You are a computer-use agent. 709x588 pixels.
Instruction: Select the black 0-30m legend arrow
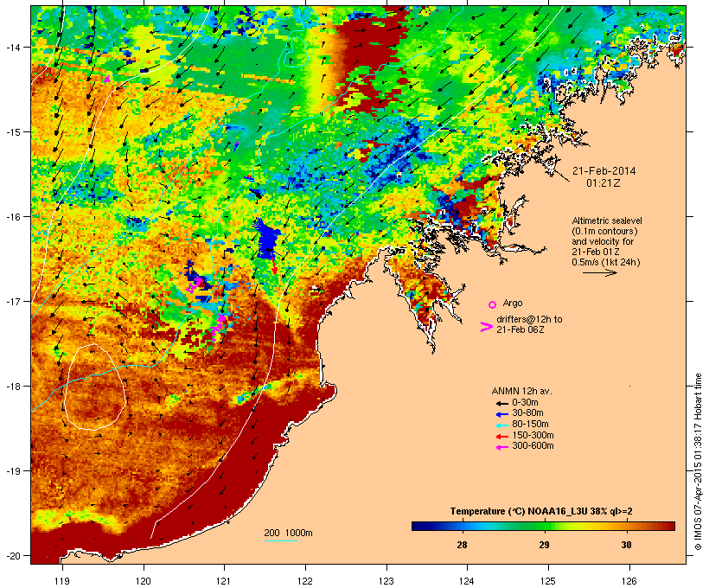(502, 403)
